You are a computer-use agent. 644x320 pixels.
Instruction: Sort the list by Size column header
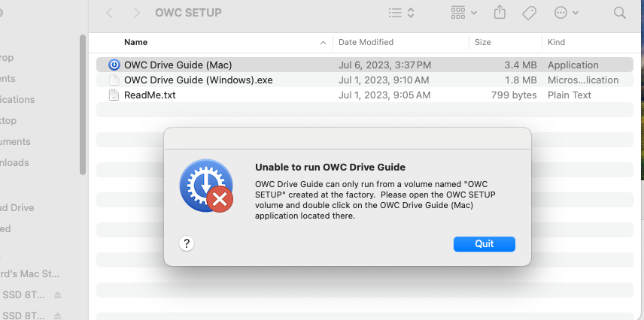(482, 42)
